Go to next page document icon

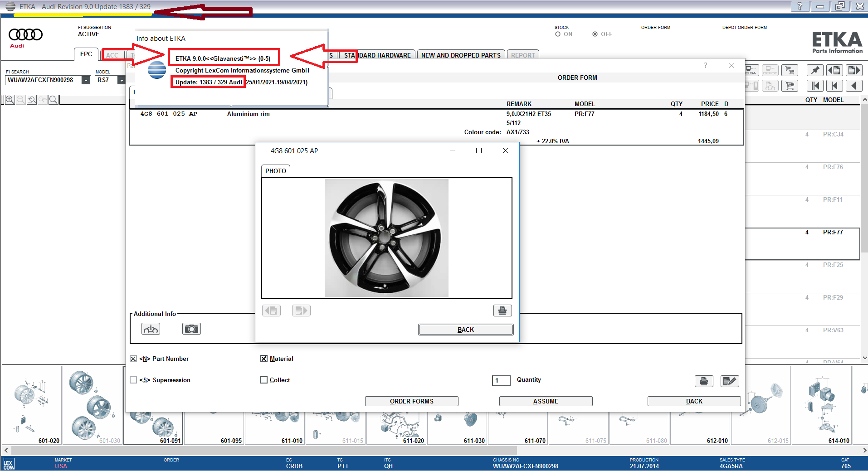coord(854,70)
